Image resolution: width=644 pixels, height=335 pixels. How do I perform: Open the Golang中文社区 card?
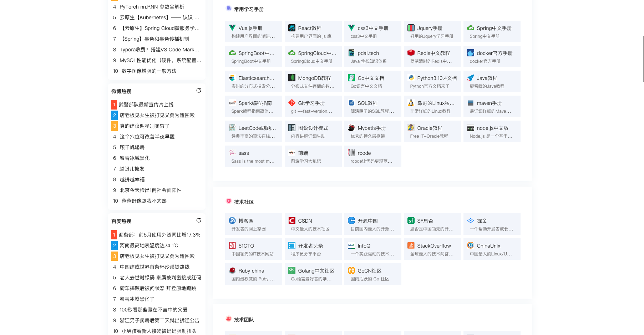pos(313,274)
